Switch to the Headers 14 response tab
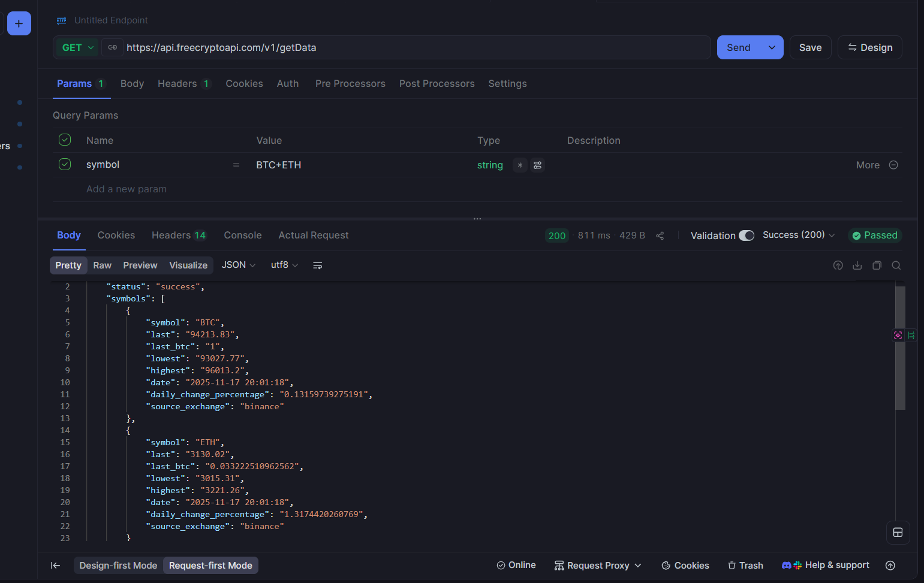Image resolution: width=924 pixels, height=583 pixels. click(x=179, y=235)
